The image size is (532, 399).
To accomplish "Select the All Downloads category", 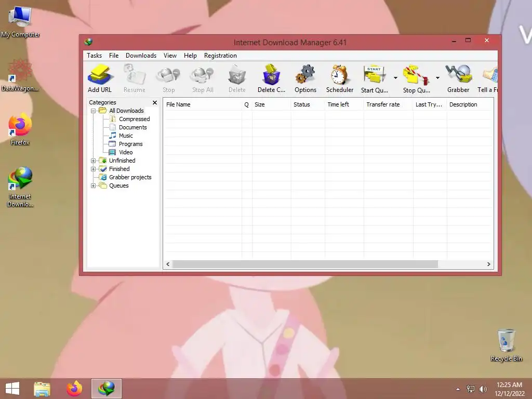I will click(x=126, y=111).
